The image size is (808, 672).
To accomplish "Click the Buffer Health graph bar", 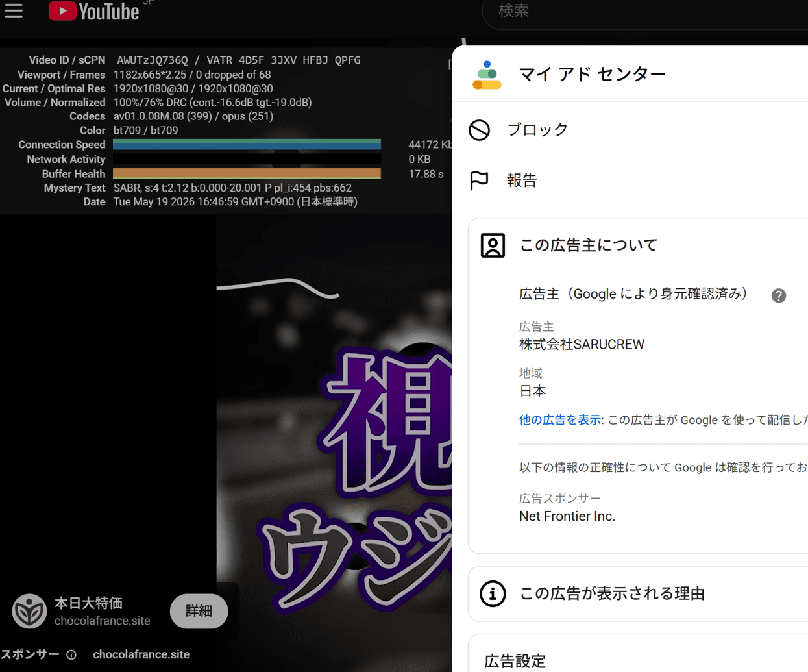I will pos(247,174).
